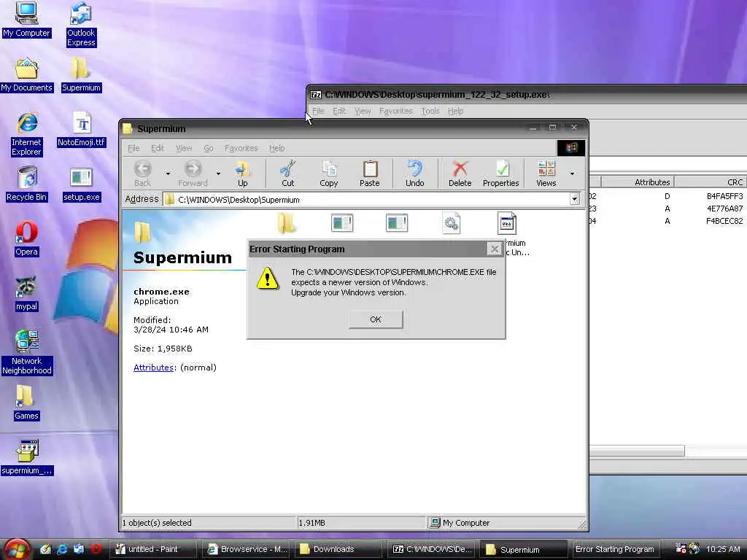Open Properties from the toolbar
The width and height of the screenshot is (747, 560).
(500, 174)
